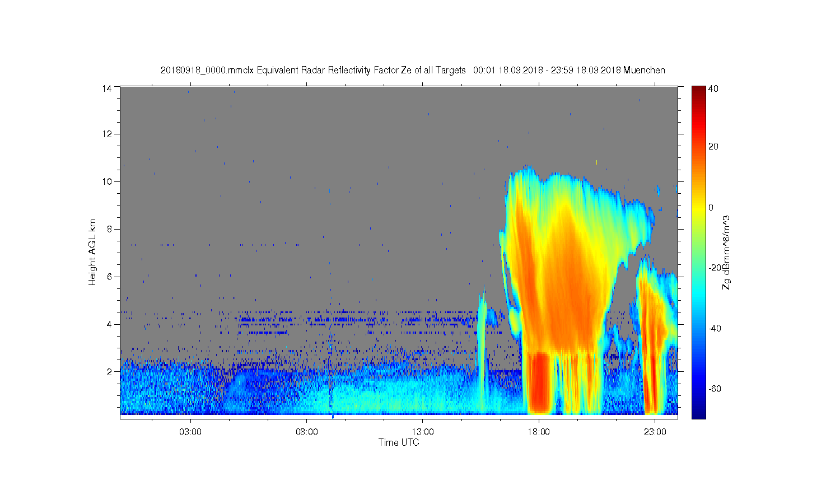
Task: Click the 13:00 time tick label
Action: [x=423, y=432]
